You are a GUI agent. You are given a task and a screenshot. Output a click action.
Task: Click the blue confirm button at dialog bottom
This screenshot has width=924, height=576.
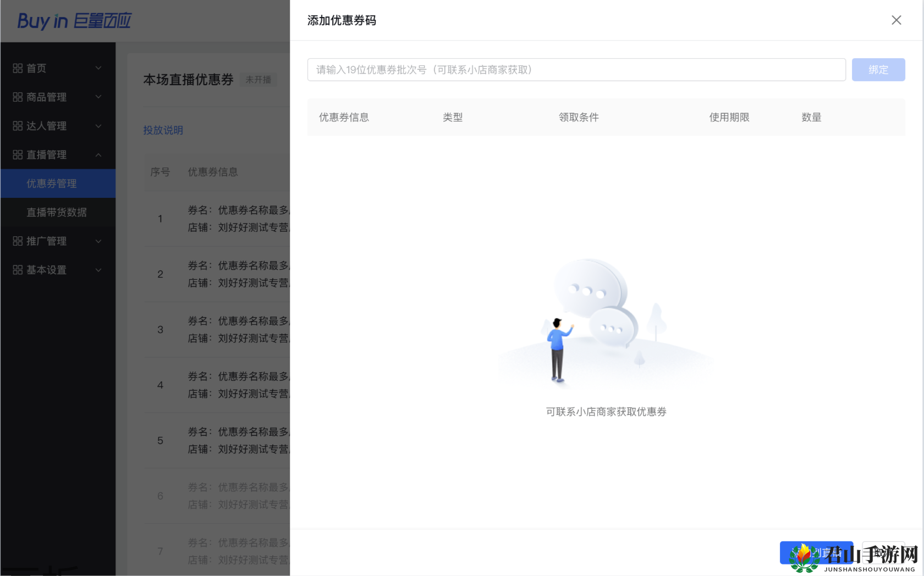point(816,552)
